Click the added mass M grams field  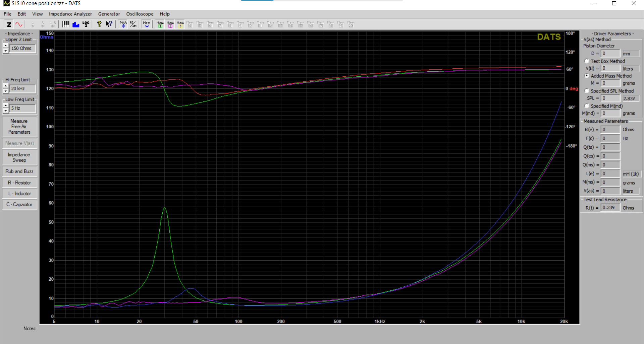pyautogui.click(x=610, y=83)
